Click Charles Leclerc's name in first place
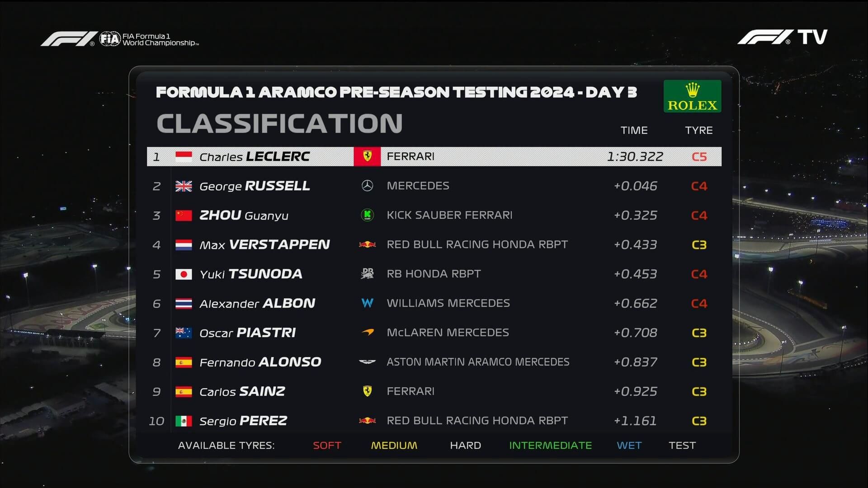The image size is (868, 488). click(255, 157)
